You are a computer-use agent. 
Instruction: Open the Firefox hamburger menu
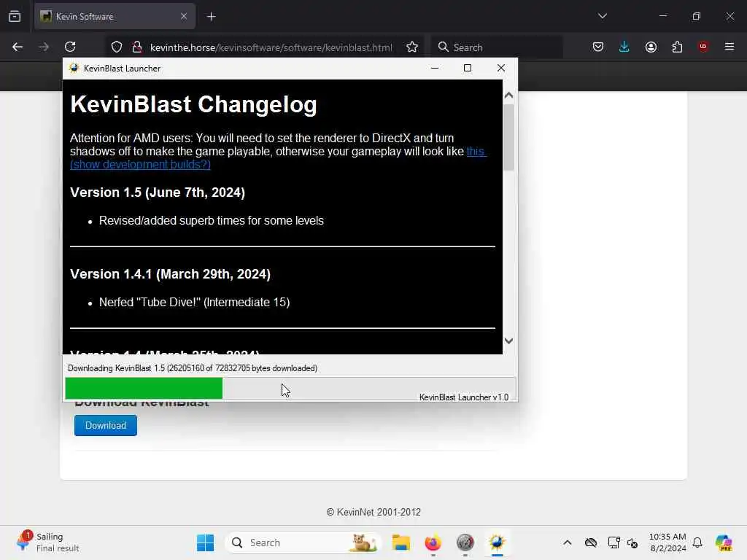tap(729, 47)
